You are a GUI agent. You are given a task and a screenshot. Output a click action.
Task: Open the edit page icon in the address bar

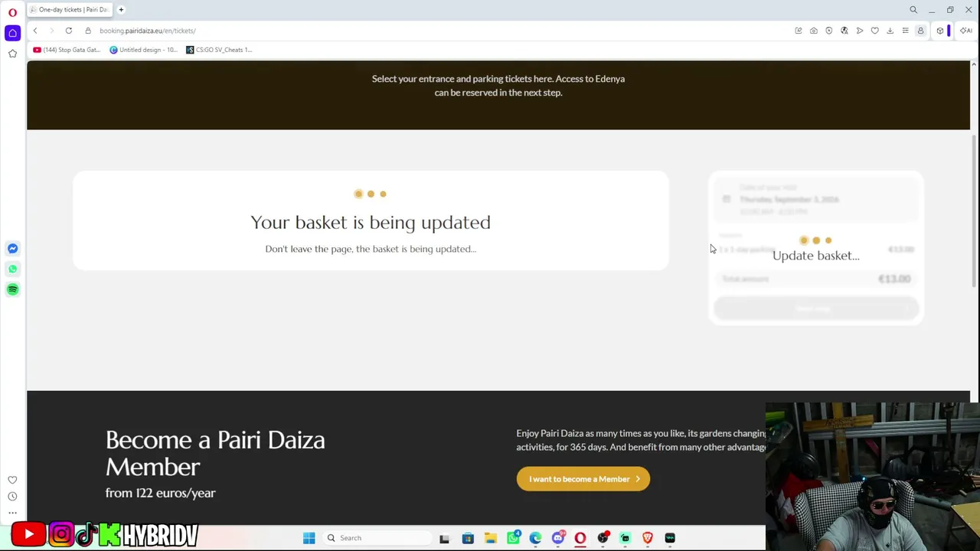pyautogui.click(x=799, y=31)
